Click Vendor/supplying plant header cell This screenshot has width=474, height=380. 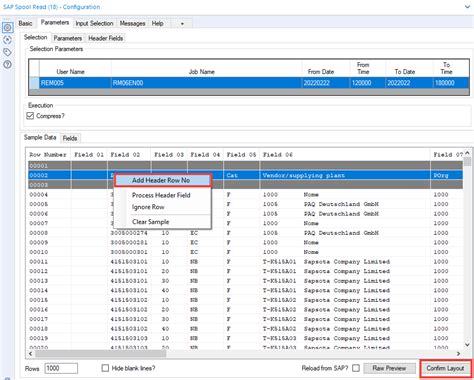tap(345, 175)
